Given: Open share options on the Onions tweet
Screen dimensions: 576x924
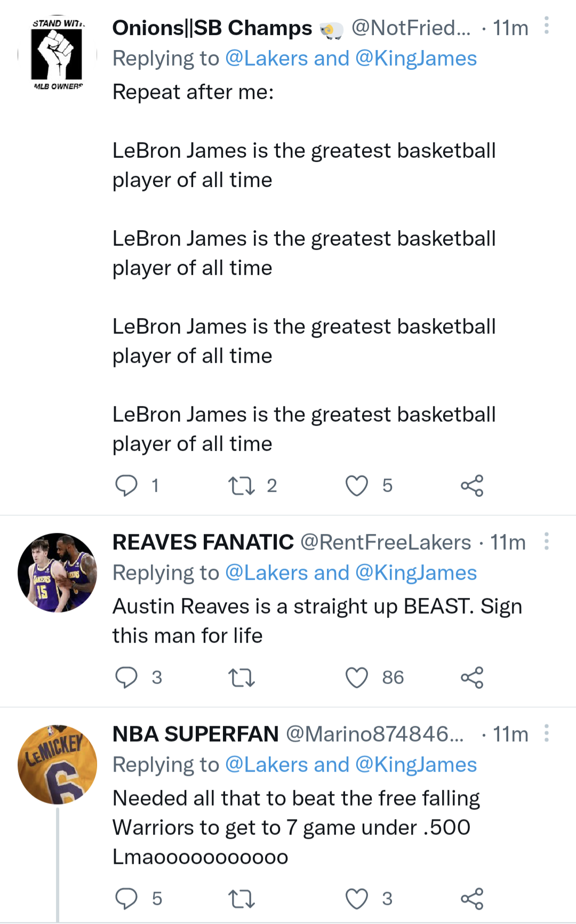Looking at the screenshot, I should coord(474,485).
